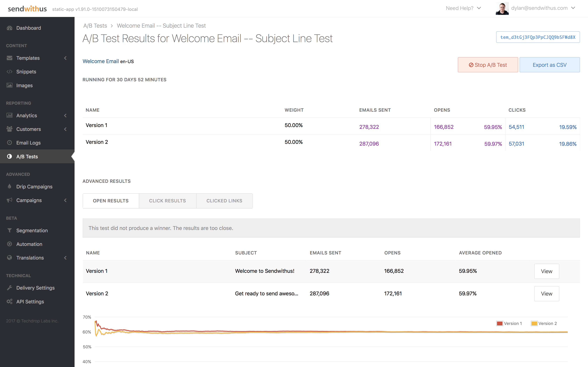Open the Need Help dropdown
Viewport: 588px width, 367px height.
click(x=463, y=8)
